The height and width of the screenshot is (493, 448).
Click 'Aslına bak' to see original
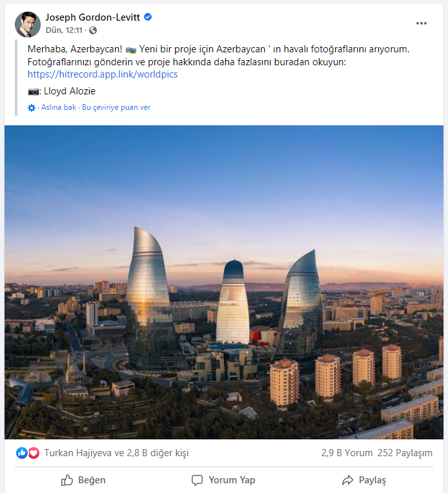click(x=59, y=107)
